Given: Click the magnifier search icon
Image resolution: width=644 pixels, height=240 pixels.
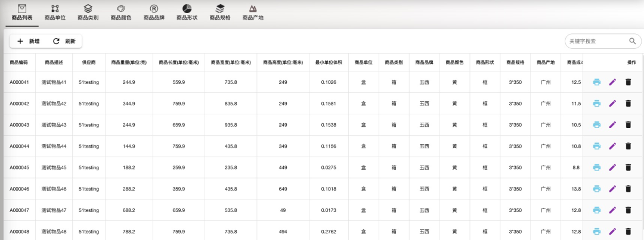Looking at the screenshot, I should pos(633,41).
